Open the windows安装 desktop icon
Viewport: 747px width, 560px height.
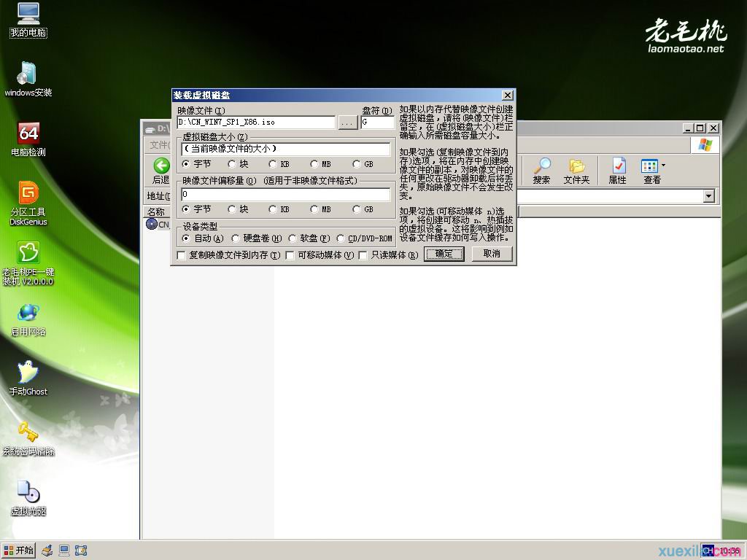click(x=28, y=74)
